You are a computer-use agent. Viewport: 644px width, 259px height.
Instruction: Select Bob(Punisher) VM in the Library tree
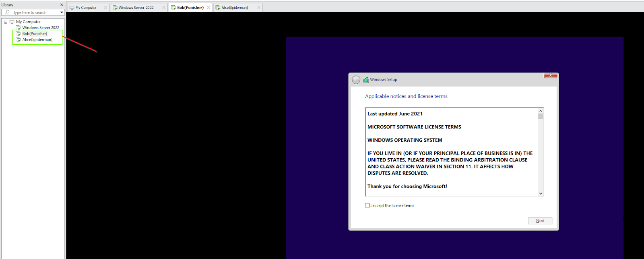click(35, 34)
